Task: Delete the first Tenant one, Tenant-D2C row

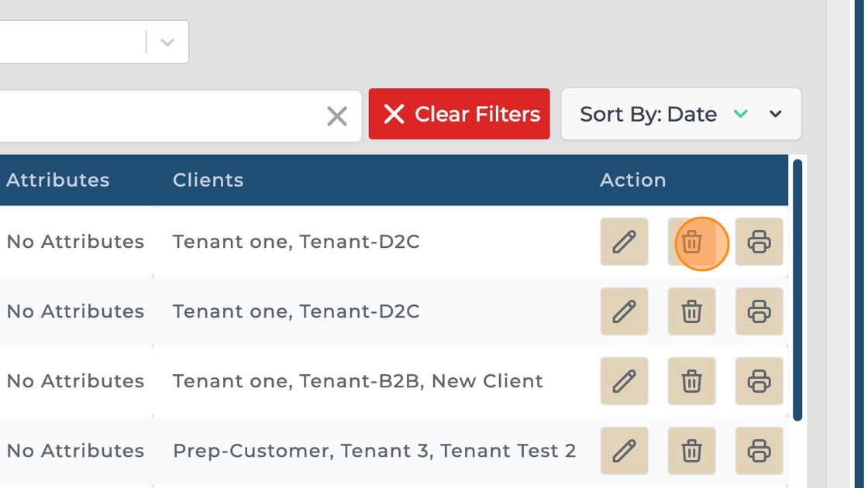Action: [691, 242]
